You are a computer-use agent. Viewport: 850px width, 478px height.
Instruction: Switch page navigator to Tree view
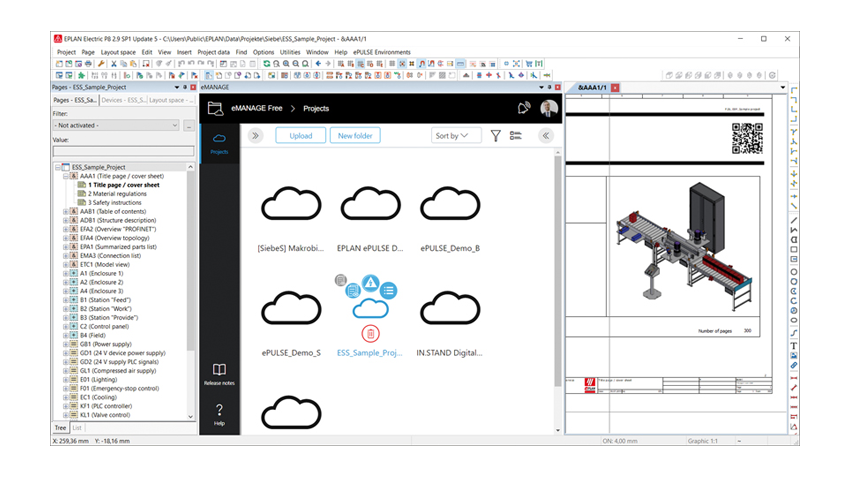pyautogui.click(x=60, y=428)
